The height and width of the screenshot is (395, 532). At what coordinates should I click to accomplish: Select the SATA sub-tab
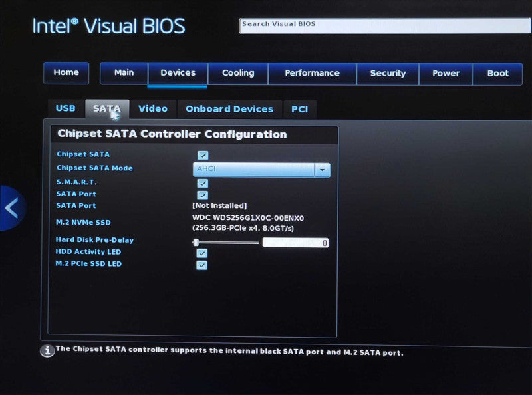(107, 109)
